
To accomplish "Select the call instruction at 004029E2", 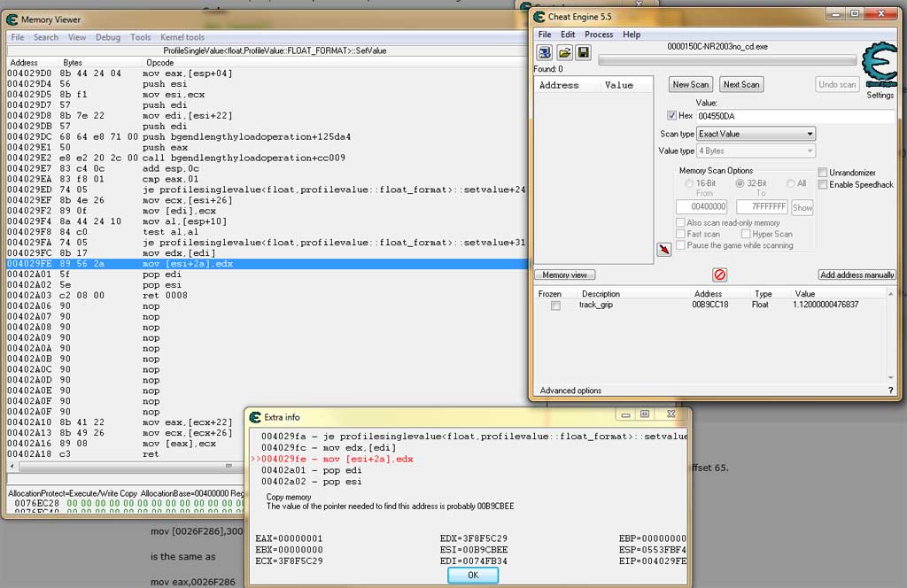I will pyautogui.click(x=267, y=158).
